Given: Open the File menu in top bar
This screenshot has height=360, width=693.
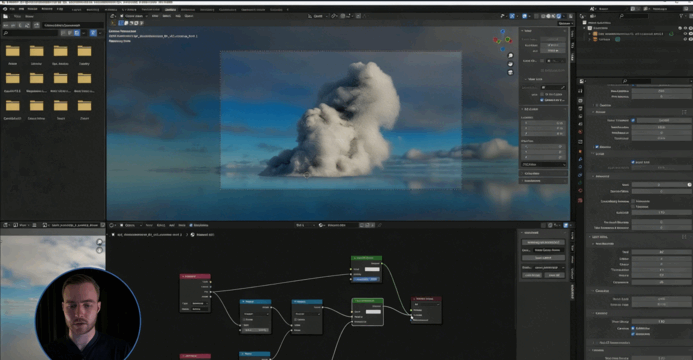Looking at the screenshot, I should (x=12, y=9).
